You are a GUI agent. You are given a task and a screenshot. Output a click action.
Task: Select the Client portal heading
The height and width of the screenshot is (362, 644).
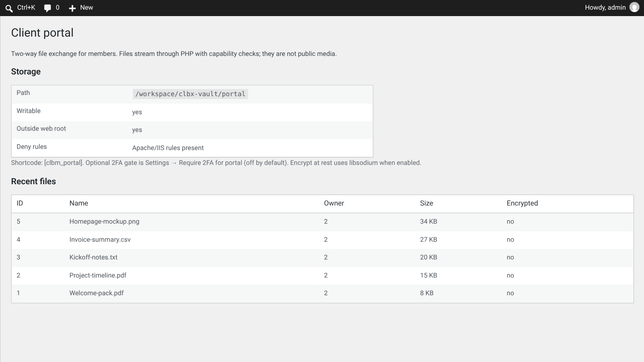(42, 33)
